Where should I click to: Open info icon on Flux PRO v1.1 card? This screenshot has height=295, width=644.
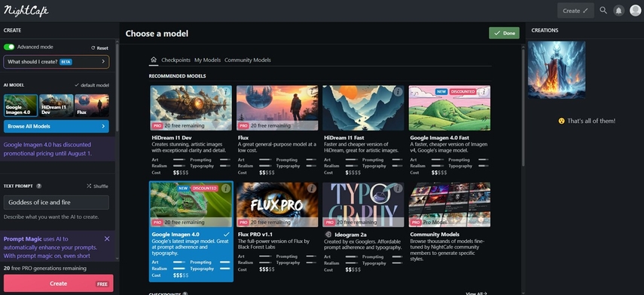point(312,189)
